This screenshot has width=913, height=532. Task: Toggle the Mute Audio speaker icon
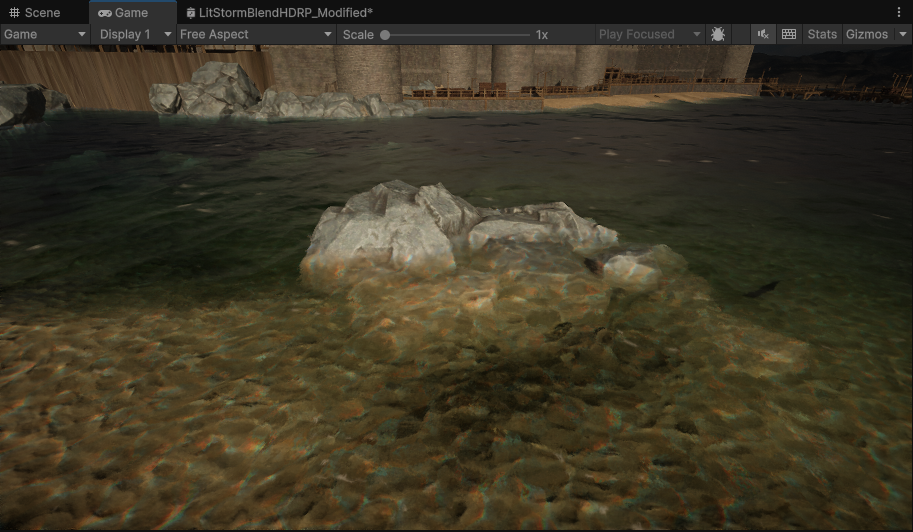coord(763,34)
